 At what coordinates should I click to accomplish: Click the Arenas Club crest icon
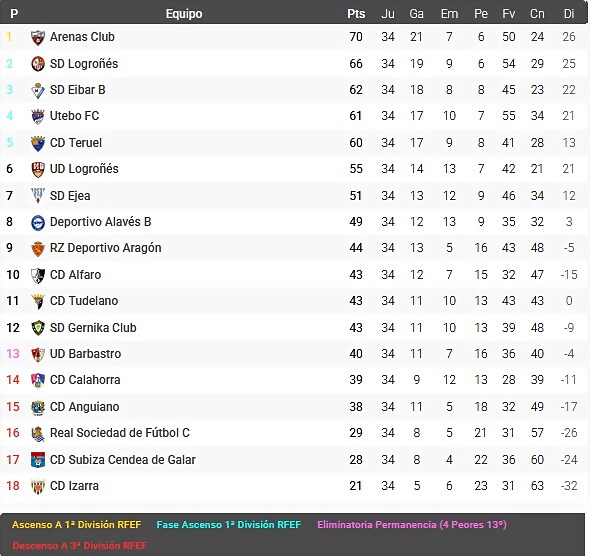coord(38,38)
